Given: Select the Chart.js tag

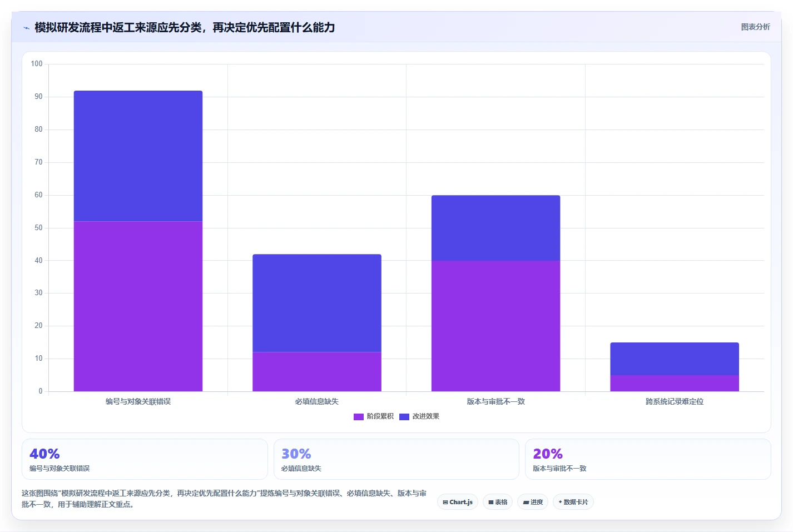Looking at the screenshot, I should click(458, 502).
